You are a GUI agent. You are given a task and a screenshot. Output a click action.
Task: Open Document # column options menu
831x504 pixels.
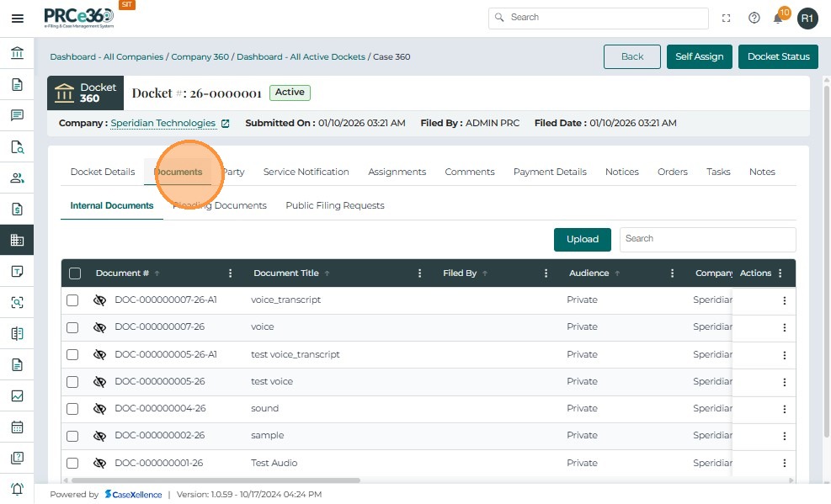click(x=231, y=273)
